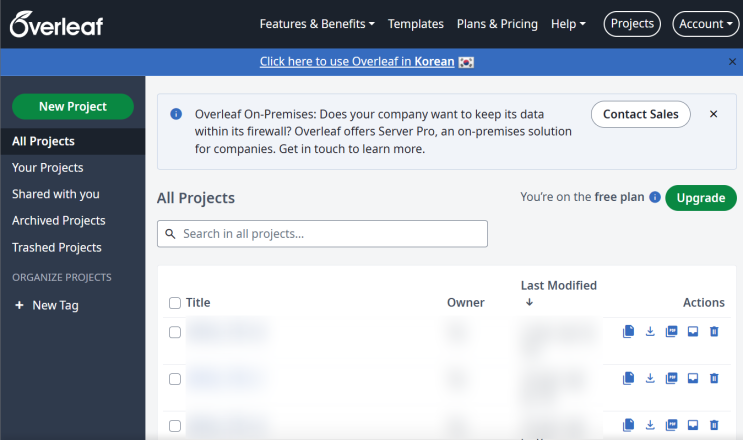Screen dimensions: 743x440
Task: Open the Overleaf logo home link
Action: (56, 24)
